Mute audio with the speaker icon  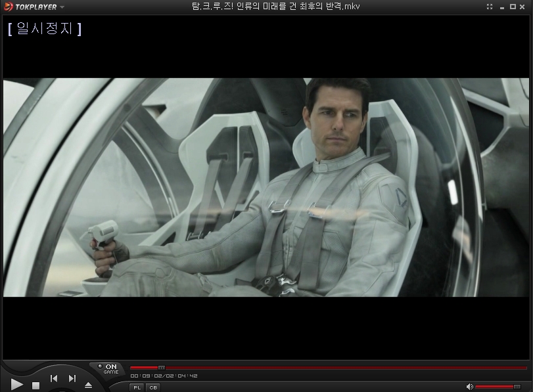[x=469, y=387]
